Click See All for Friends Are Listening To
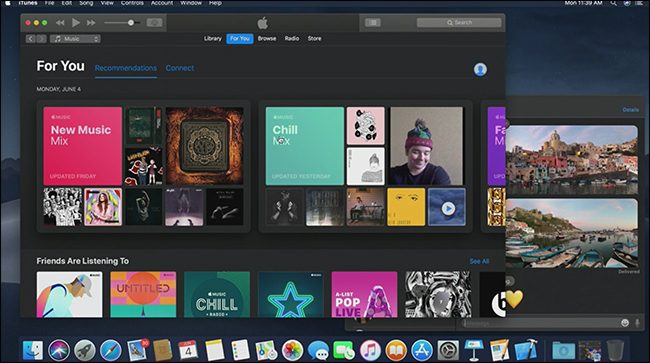 click(479, 261)
